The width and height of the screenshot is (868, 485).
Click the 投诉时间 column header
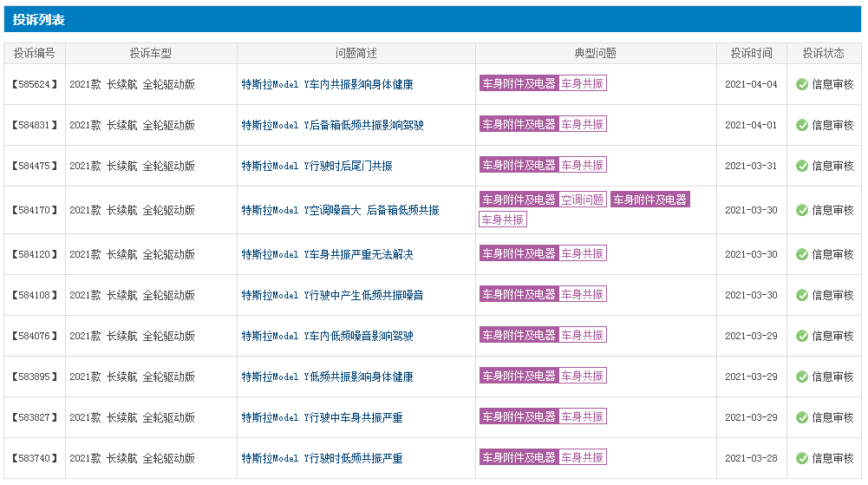coord(751,53)
